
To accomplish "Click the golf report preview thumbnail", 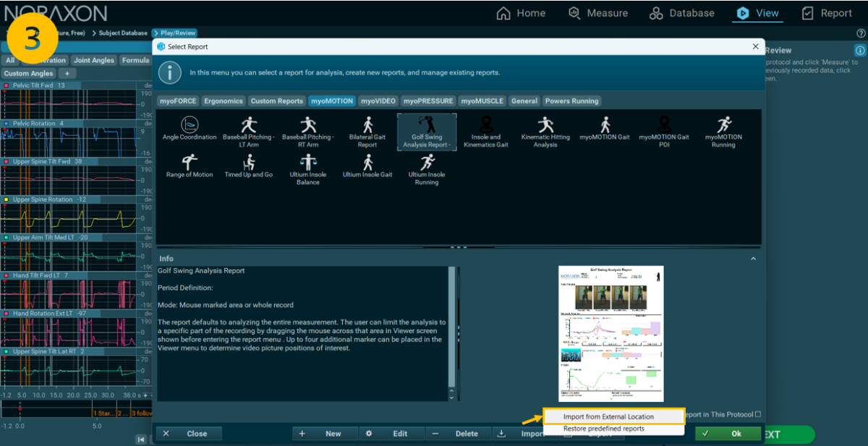I will tap(611, 333).
